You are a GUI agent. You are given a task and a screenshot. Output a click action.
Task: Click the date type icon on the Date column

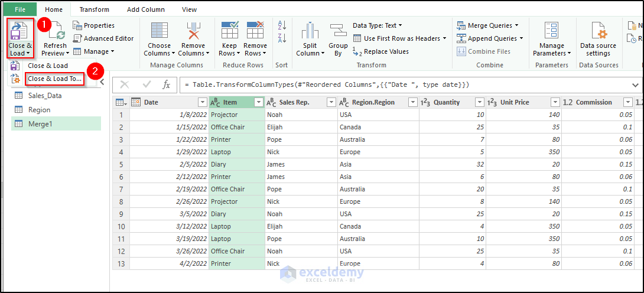click(136, 102)
